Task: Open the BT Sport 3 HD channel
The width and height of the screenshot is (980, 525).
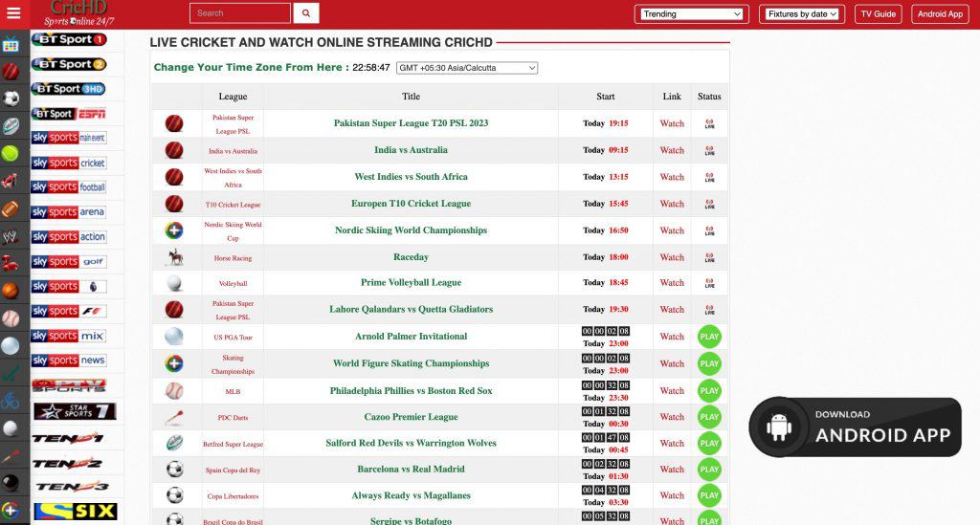Action: click(x=68, y=89)
